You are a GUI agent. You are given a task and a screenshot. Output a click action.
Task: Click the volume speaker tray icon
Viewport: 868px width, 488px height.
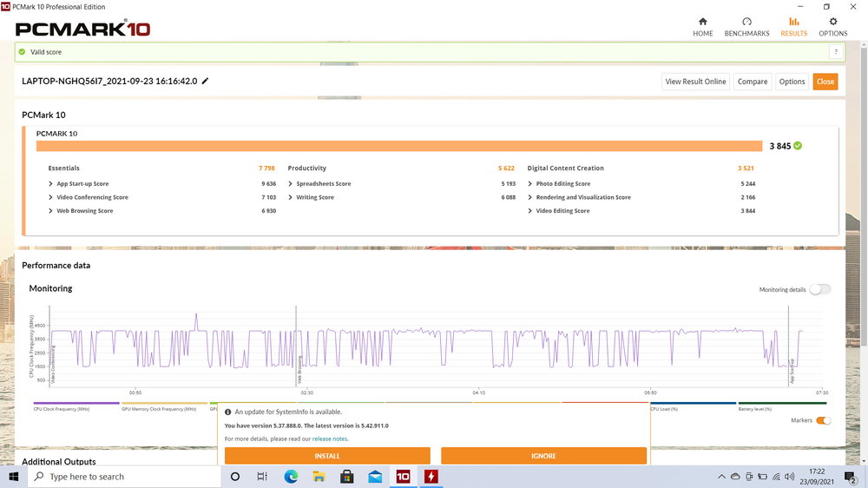pyautogui.click(x=789, y=477)
